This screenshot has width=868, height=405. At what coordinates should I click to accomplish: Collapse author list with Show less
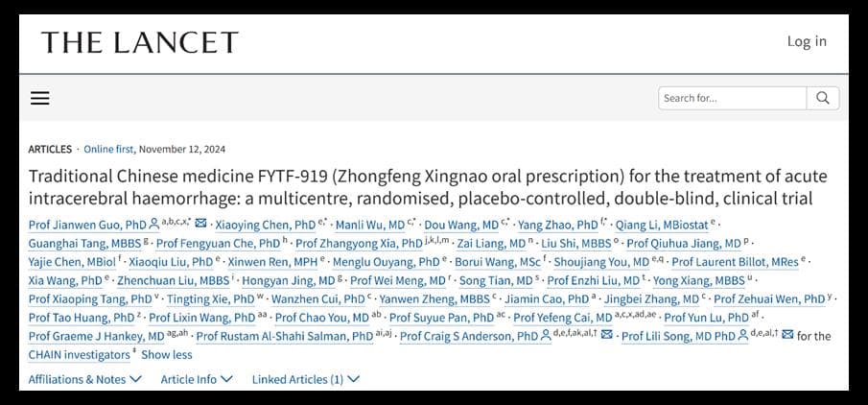(x=167, y=354)
